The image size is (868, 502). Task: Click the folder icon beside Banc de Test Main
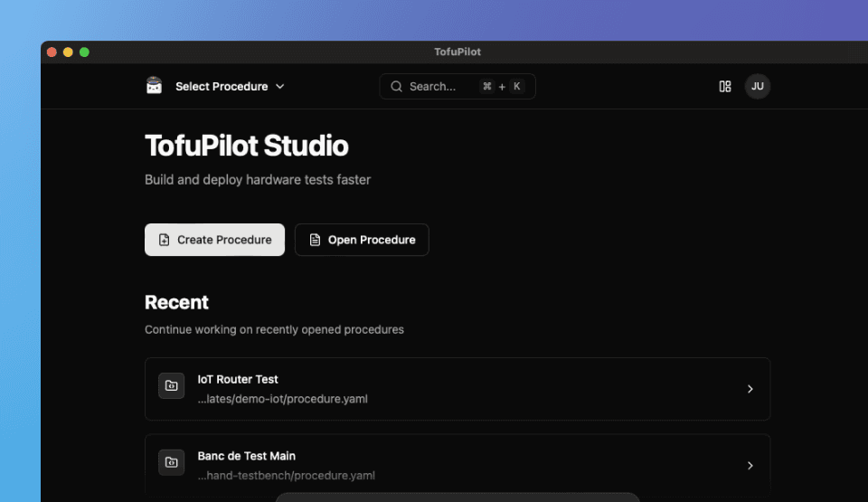[171, 463]
